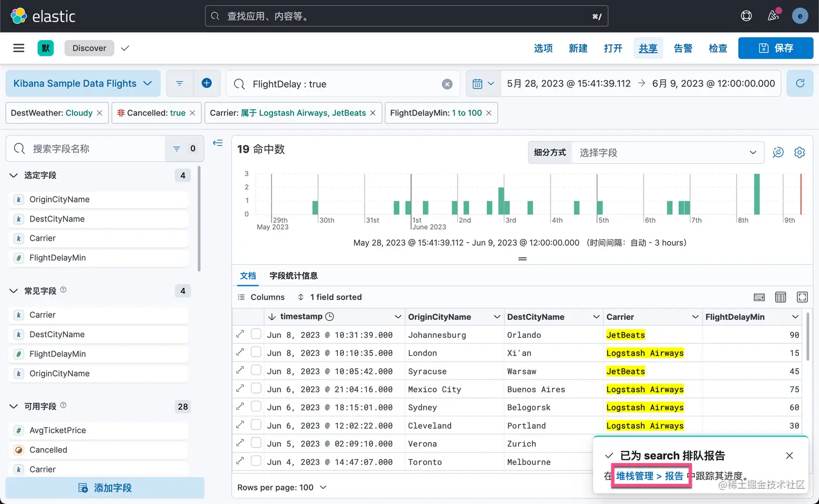The width and height of the screenshot is (819, 504).
Task: Collapse the 常见字段 section
Action: (x=14, y=291)
